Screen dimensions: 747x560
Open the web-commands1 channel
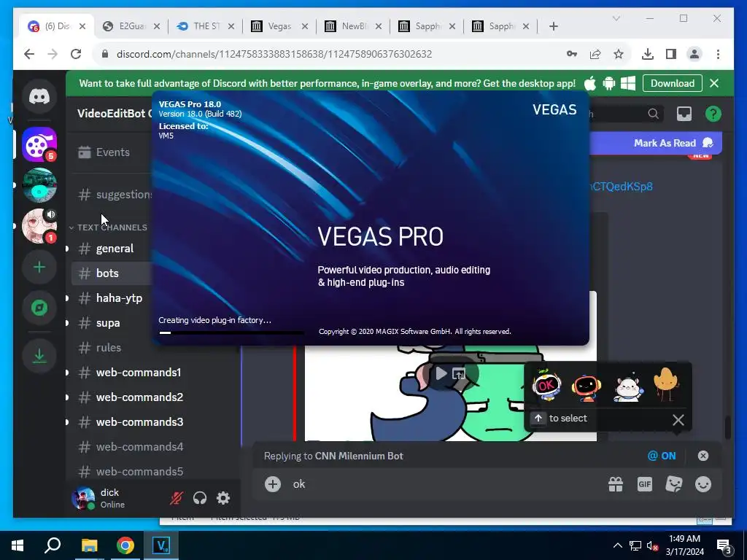(153, 373)
